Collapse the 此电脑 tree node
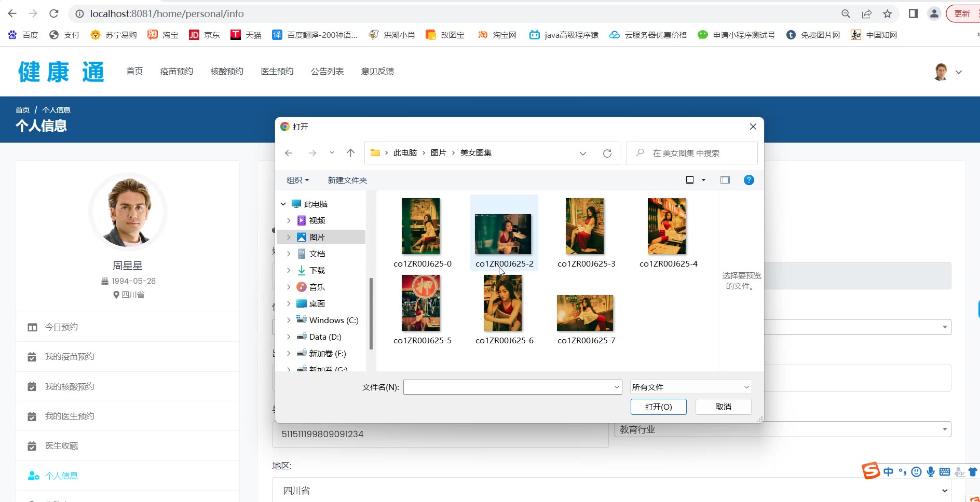Screen dimensions: 980x502 click(283, 204)
